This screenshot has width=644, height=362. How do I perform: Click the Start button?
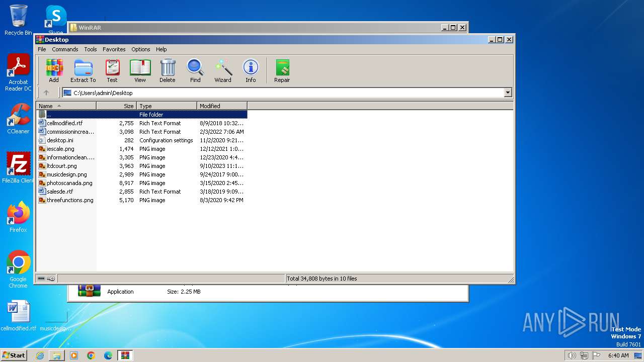(x=14, y=355)
